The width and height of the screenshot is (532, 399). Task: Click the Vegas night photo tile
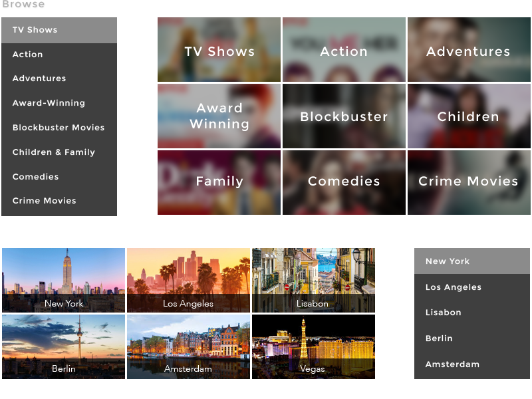tap(313, 346)
